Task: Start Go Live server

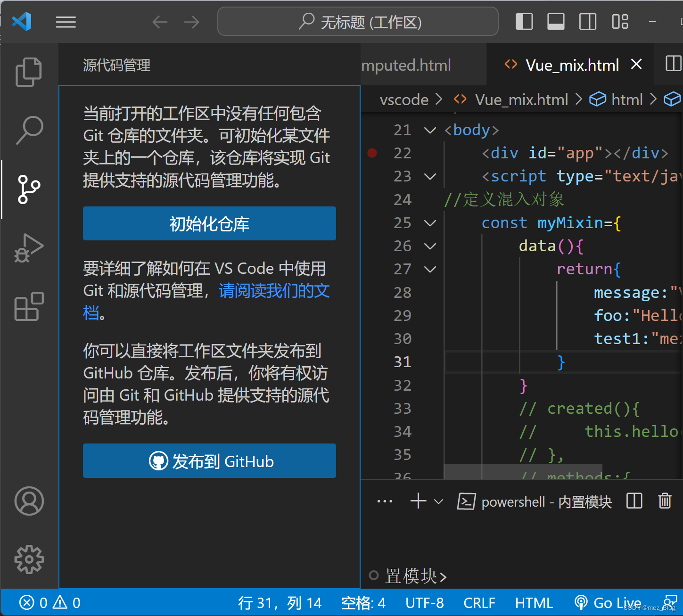Action: [x=608, y=603]
